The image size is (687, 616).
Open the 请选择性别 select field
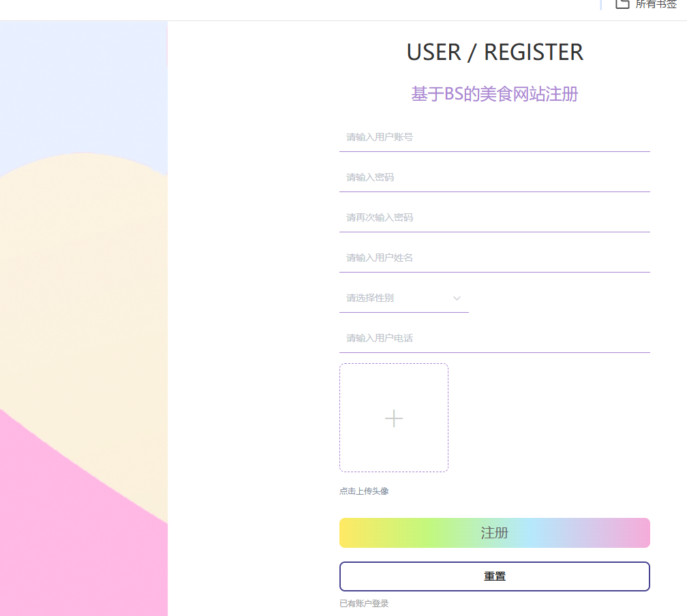tap(404, 298)
